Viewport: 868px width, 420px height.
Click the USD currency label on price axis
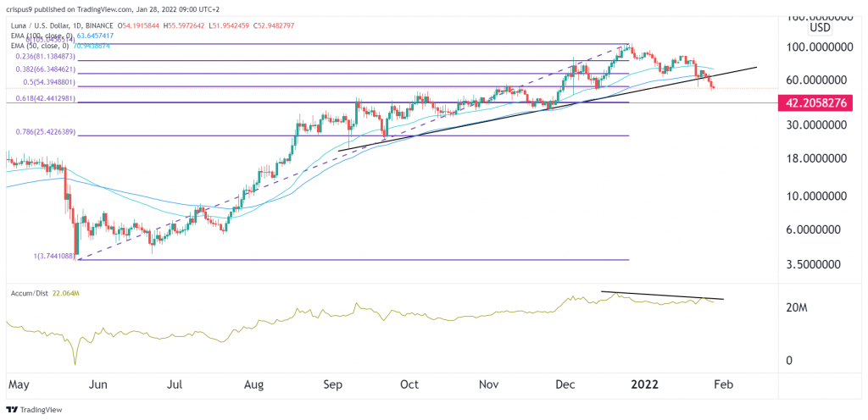(820, 28)
